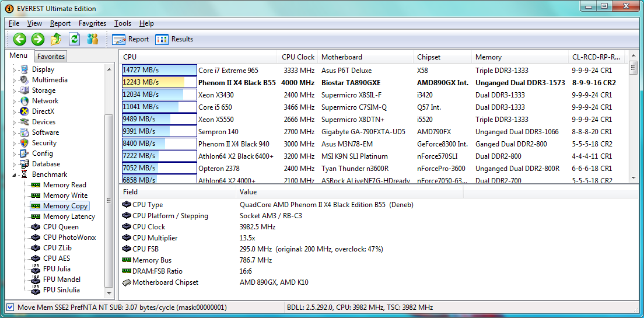Viewport: 644px width, 318px height.
Task: Click the 9489 MB/s result bar
Action: (159, 119)
